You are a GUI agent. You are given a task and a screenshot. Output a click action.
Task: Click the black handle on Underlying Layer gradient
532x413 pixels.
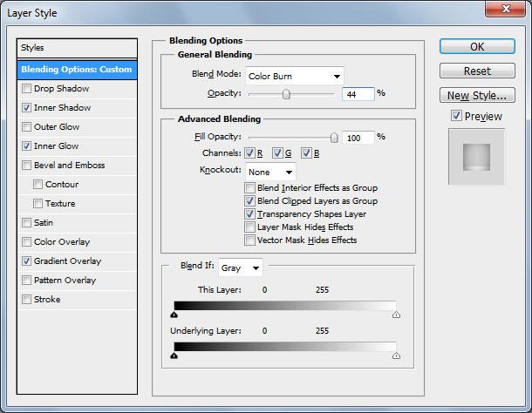174,355
